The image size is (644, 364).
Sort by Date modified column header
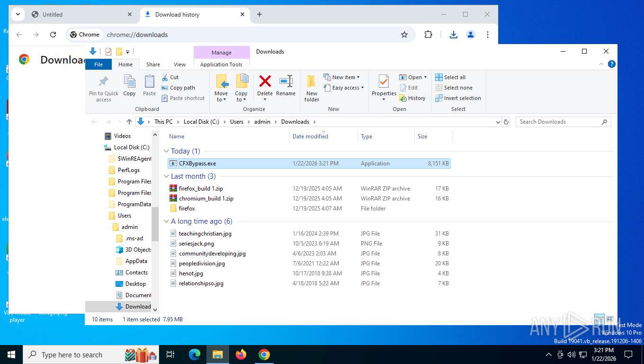pyautogui.click(x=323, y=136)
